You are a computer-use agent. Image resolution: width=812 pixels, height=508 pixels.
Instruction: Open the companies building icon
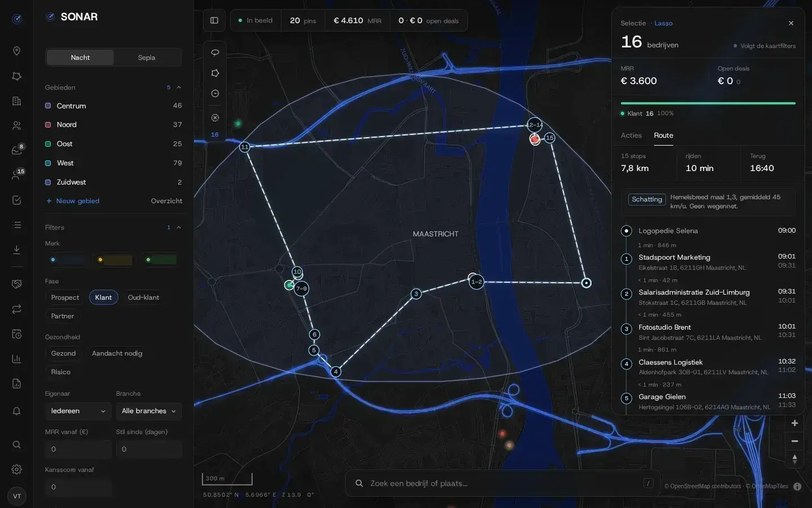17,101
